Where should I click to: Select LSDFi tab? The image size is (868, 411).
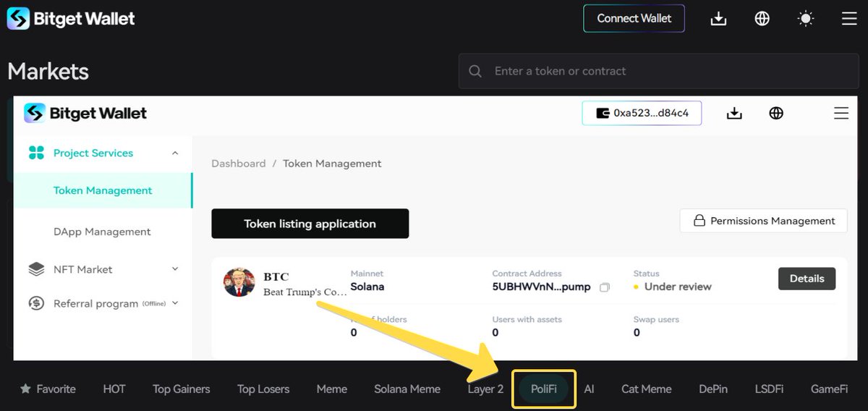click(x=769, y=389)
